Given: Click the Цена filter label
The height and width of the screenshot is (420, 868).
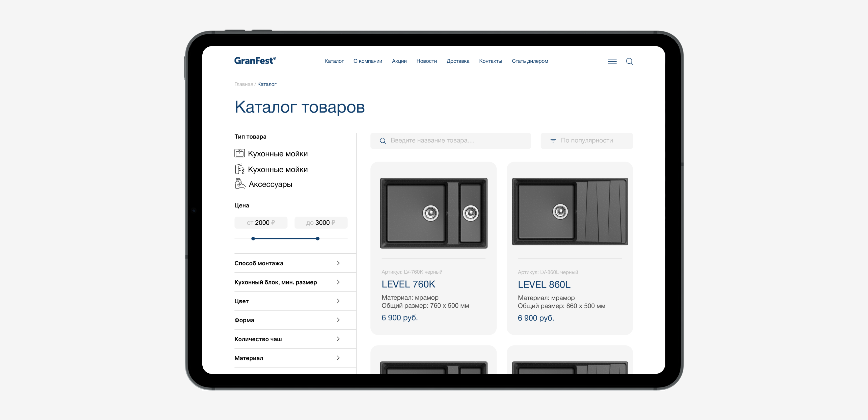Looking at the screenshot, I should coord(241,205).
